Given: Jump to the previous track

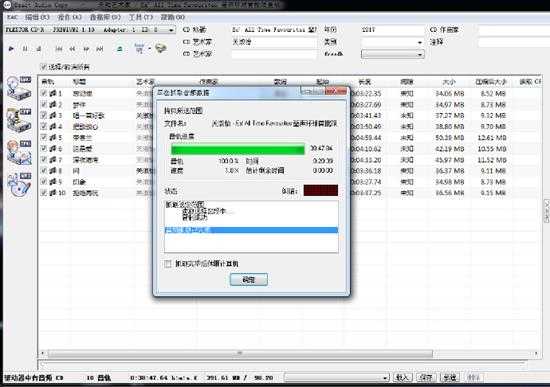Looking at the screenshot, I should coord(59,49).
